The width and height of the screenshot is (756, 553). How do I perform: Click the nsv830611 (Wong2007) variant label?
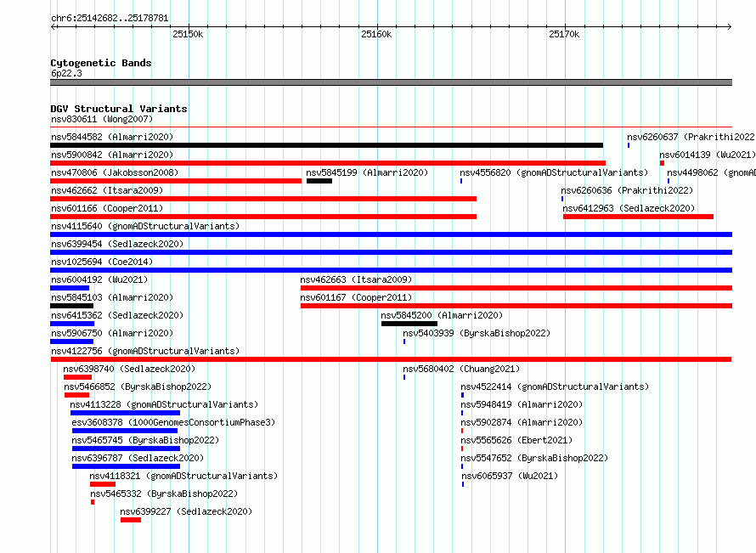(x=102, y=119)
